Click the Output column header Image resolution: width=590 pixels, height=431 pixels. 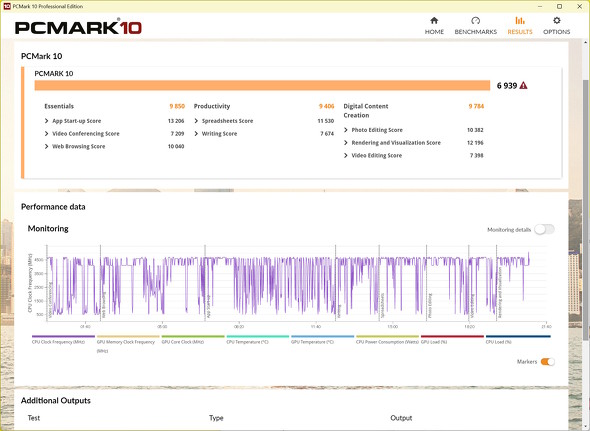[401, 418]
